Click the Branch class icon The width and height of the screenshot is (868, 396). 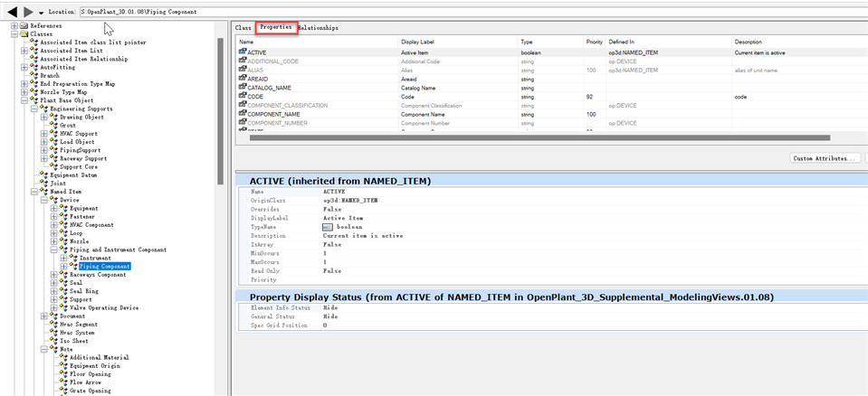pyautogui.click(x=34, y=76)
